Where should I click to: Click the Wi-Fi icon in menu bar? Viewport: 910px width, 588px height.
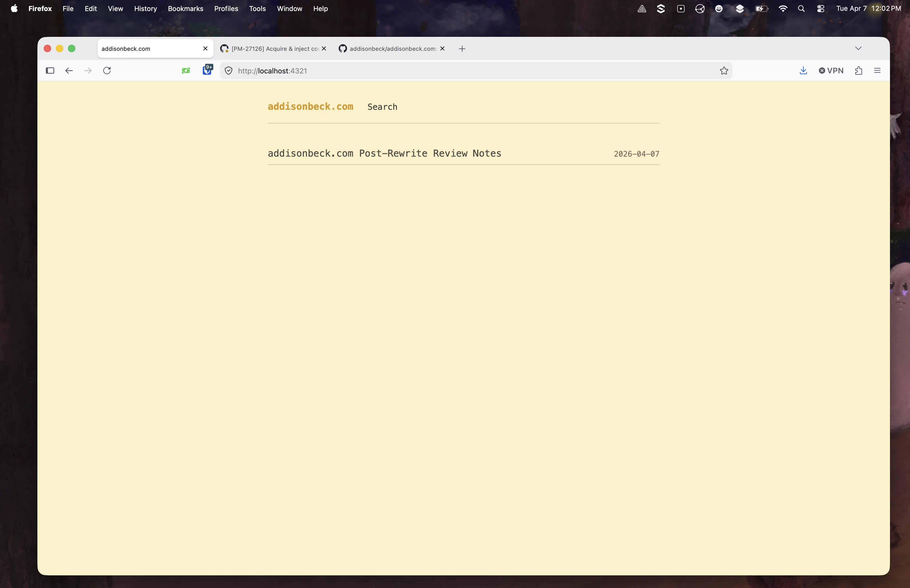[x=783, y=8]
